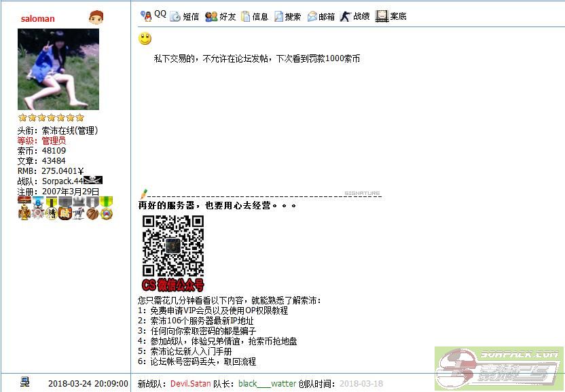Click the signature line 再好的服务器，也要用心去经营
This screenshot has height=392, width=565.
217,206
